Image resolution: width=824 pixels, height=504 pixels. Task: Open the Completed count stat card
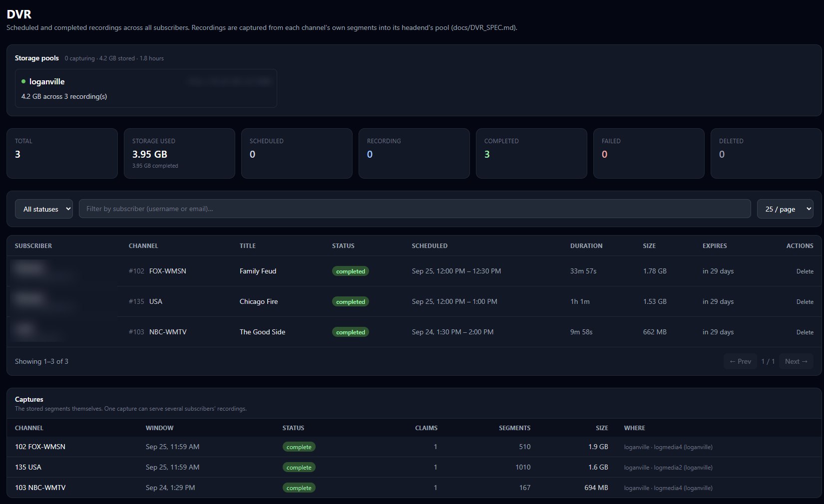tap(531, 153)
